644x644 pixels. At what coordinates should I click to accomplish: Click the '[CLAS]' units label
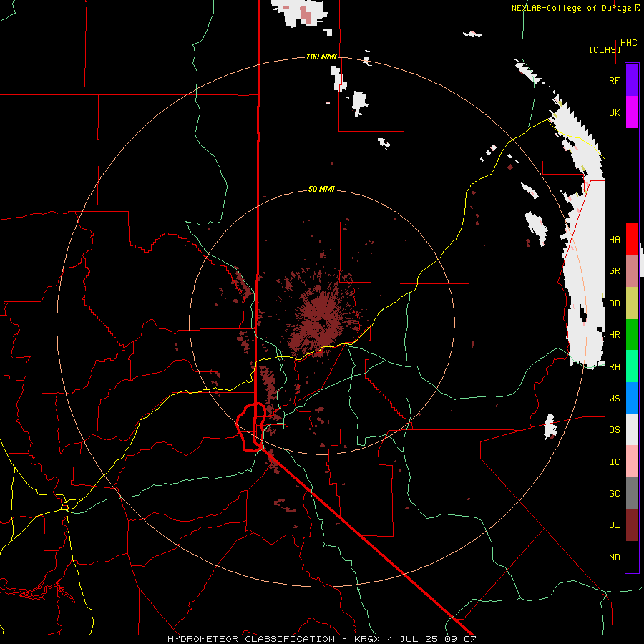click(605, 49)
